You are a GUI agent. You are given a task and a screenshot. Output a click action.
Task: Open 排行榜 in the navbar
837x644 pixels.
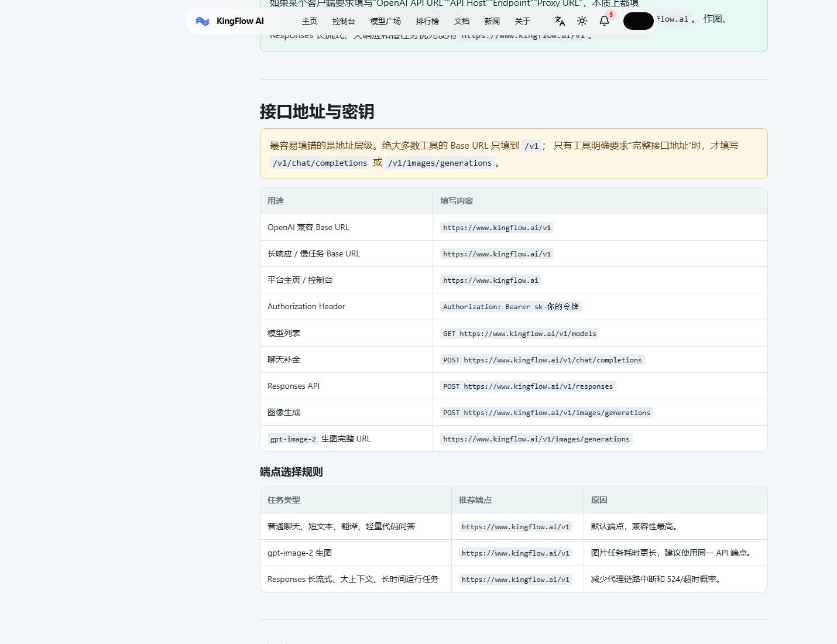[x=427, y=21]
